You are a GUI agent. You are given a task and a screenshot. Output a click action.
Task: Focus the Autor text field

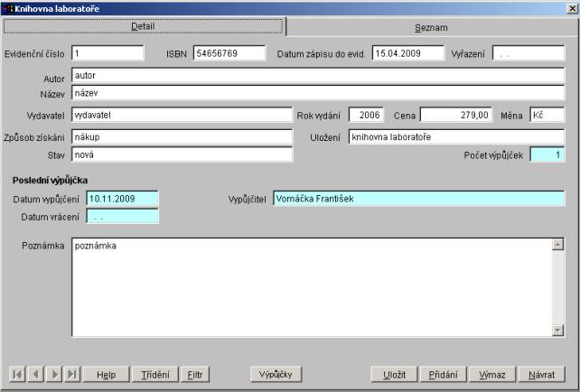coord(317,75)
